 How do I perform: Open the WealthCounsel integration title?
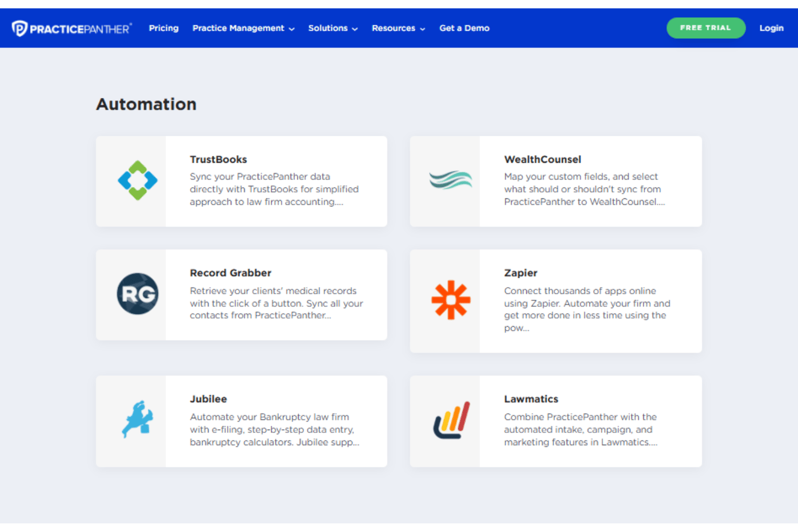pos(542,160)
